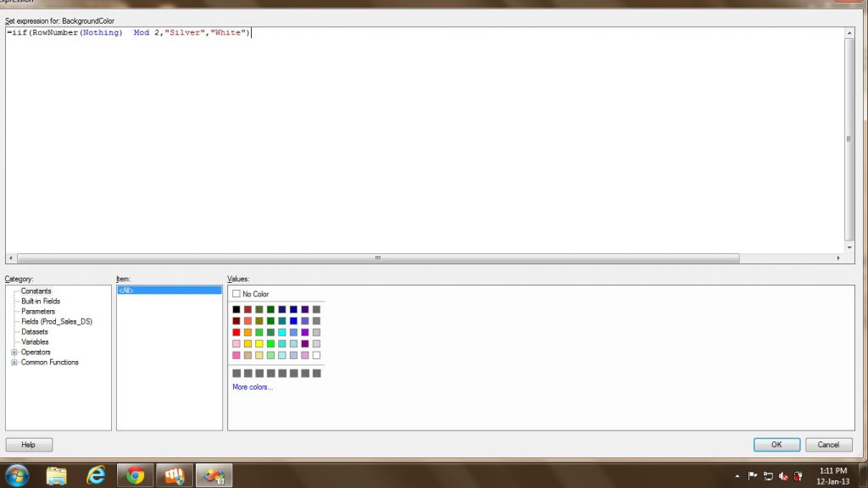Select the white color swatch
Image resolution: width=868 pixels, height=488 pixels.
[x=316, y=354]
